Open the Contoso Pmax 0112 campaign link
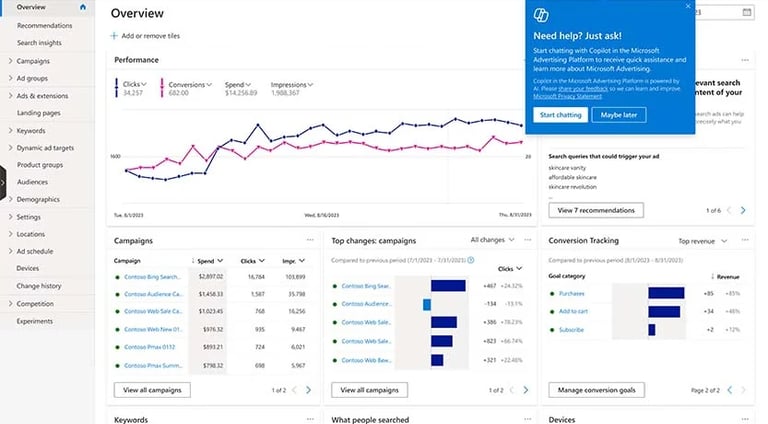The height and width of the screenshot is (424, 768). [x=149, y=347]
